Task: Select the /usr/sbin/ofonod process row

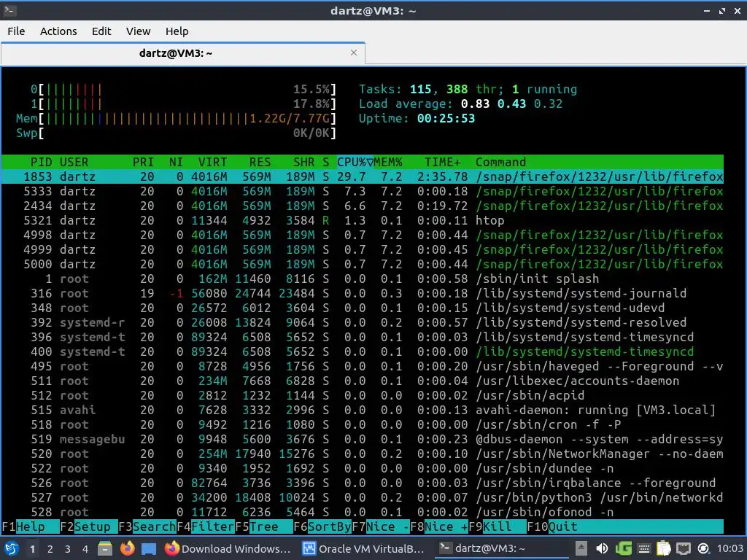Action: (x=362, y=512)
